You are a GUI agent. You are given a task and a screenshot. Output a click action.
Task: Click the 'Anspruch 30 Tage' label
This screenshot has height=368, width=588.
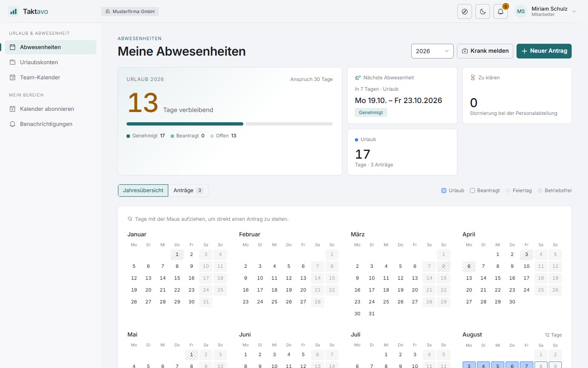312,79
